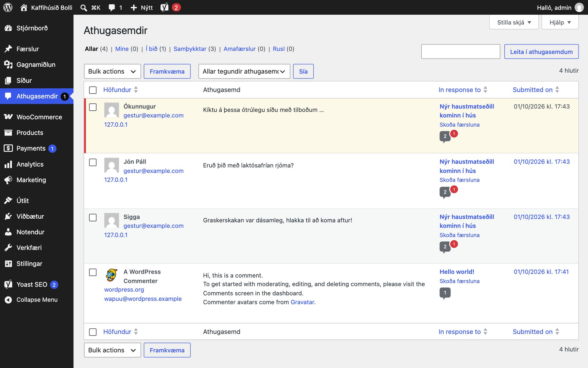
Task: Click the comments bubble icon in admin bar
Action: point(112,8)
